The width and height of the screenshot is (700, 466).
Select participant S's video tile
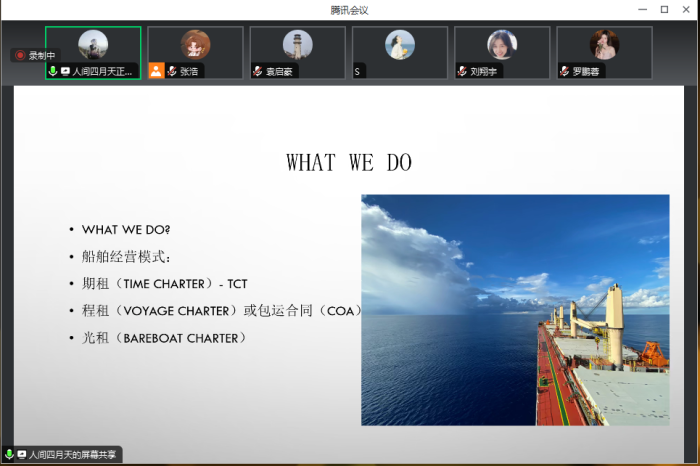400,46
